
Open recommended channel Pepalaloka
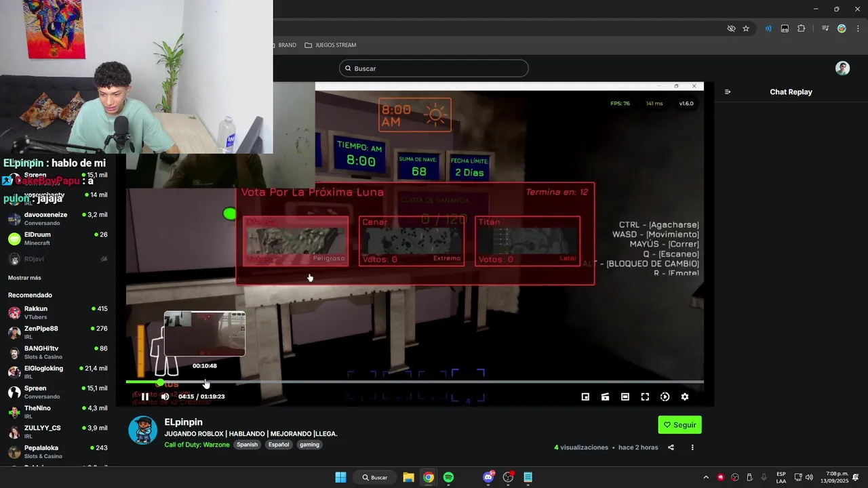(x=58, y=451)
